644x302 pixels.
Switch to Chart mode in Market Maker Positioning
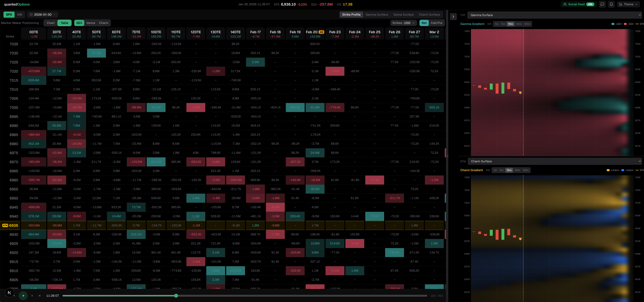pyautogui.click(x=50, y=23)
